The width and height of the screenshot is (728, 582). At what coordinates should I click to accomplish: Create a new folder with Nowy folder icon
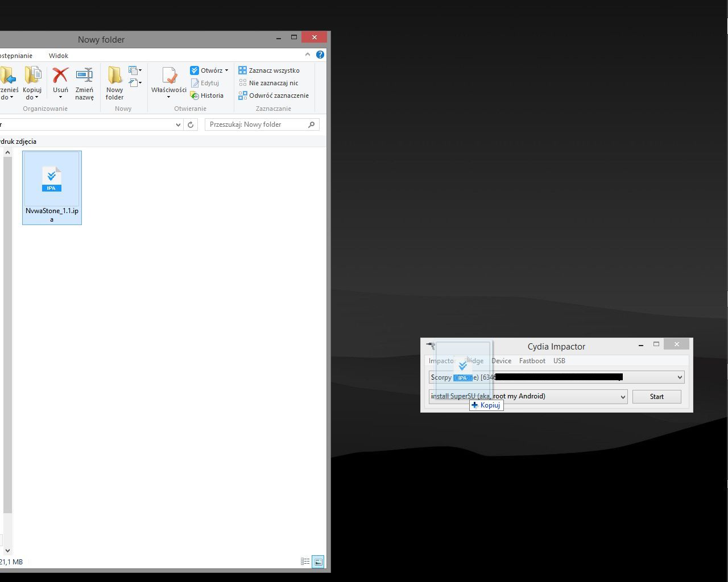pos(114,76)
